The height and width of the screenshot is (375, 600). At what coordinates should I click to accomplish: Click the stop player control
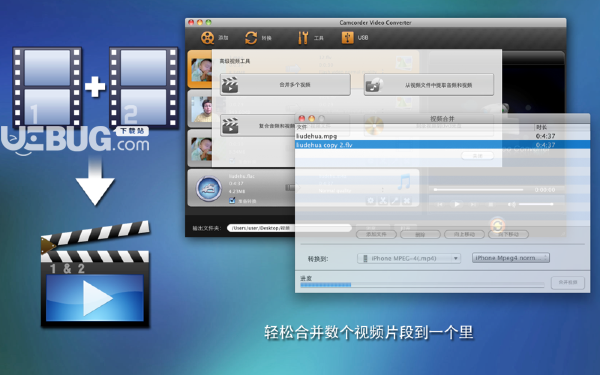[x=491, y=205]
